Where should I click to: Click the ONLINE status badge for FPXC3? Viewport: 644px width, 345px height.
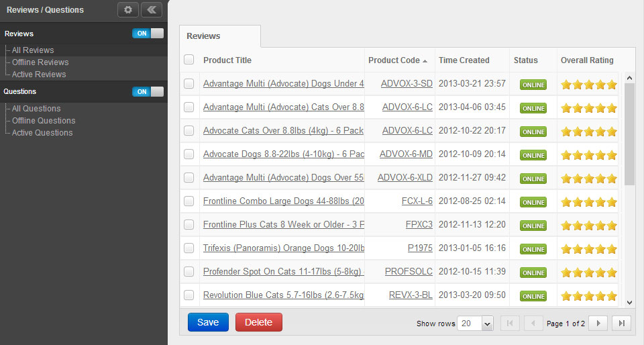click(533, 226)
